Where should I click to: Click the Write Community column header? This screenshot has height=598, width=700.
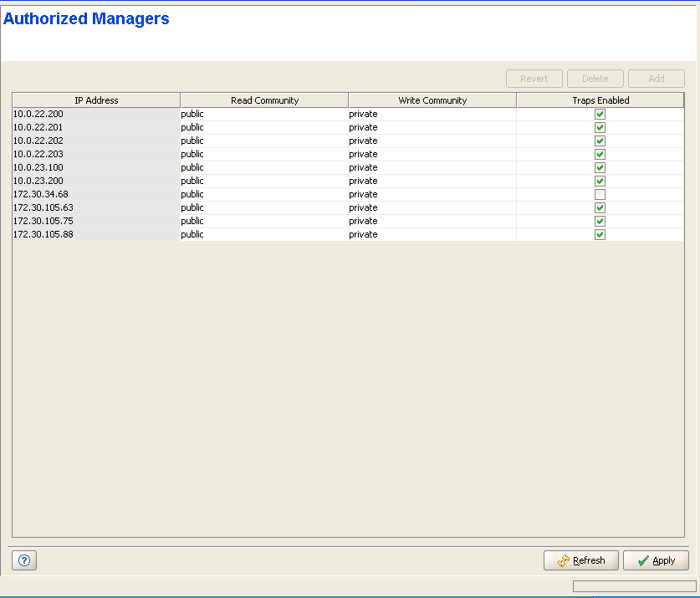432,100
